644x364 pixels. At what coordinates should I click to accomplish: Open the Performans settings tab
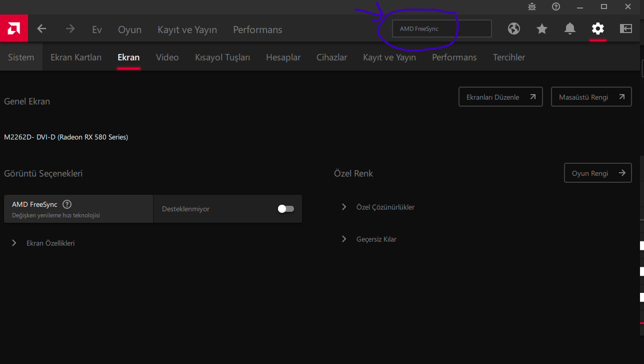click(454, 57)
